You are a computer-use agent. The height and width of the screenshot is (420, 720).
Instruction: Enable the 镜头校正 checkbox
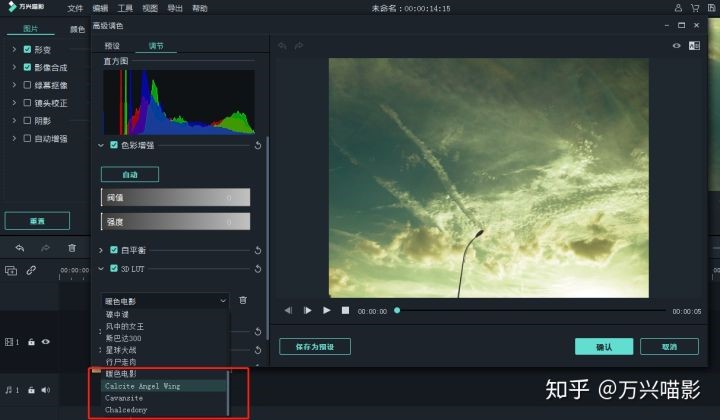point(27,103)
